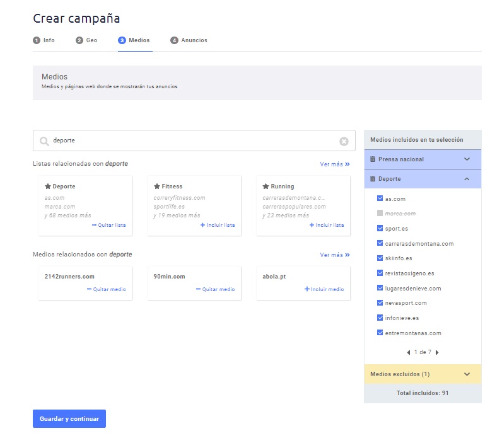Go to previous page of included media
The image size is (502, 448).
pyautogui.click(x=408, y=352)
